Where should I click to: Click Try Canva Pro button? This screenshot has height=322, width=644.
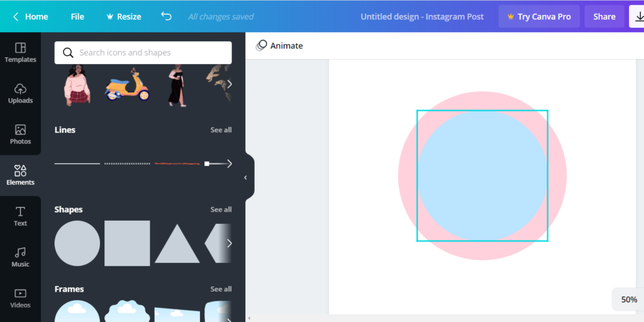(x=539, y=16)
